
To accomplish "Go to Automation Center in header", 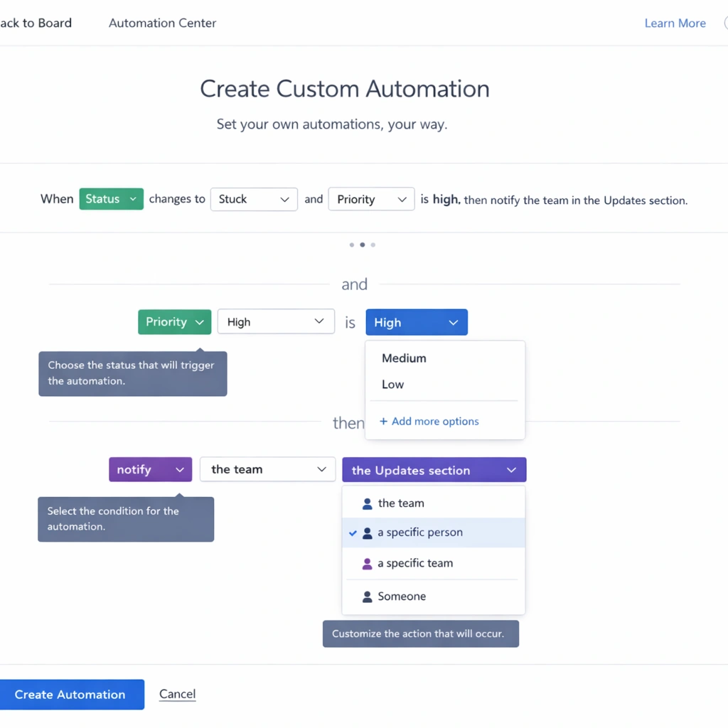I will coord(162,23).
